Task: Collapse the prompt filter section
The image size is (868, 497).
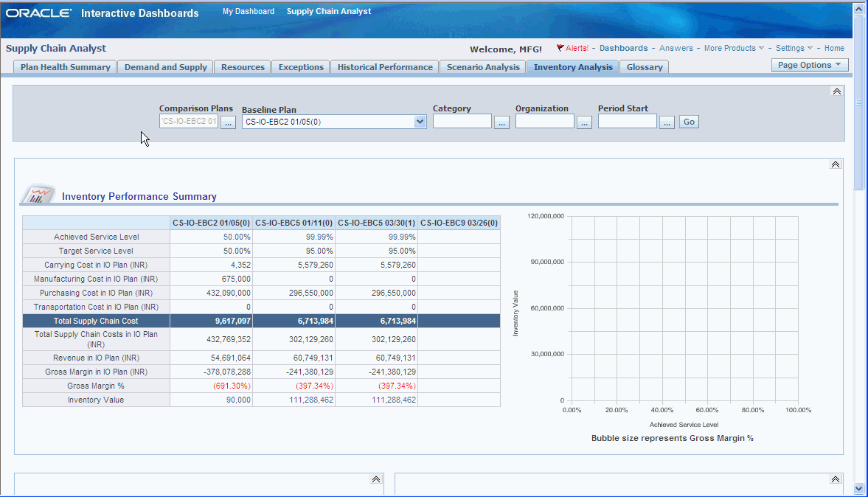Action: [x=836, y=91]
